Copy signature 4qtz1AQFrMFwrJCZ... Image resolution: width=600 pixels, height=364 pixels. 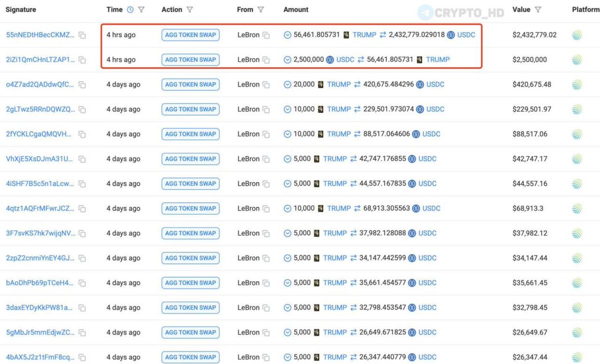[82, 209]
